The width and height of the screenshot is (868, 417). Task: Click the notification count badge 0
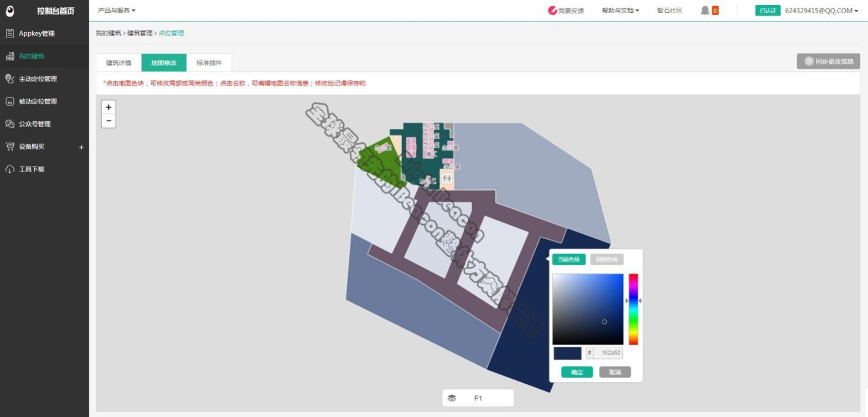[x=715, y=11]
